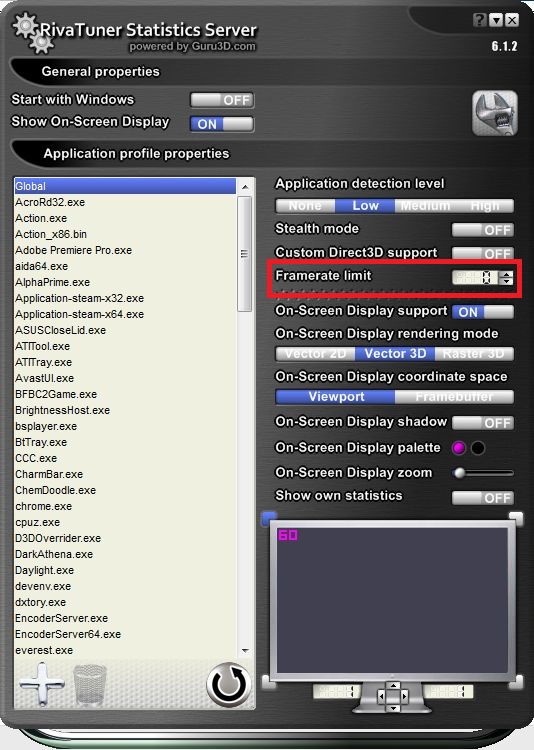Toggle Show On-Screen Display switch
This screenshot has height=750, width=534.
(222, 124)
